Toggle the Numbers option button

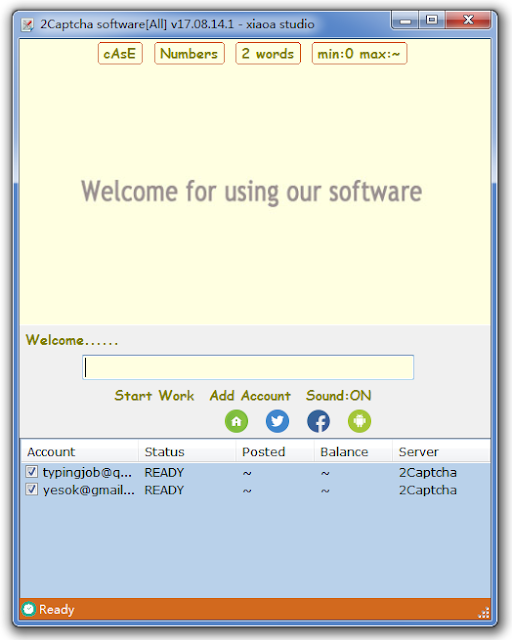tap(189, 53)
